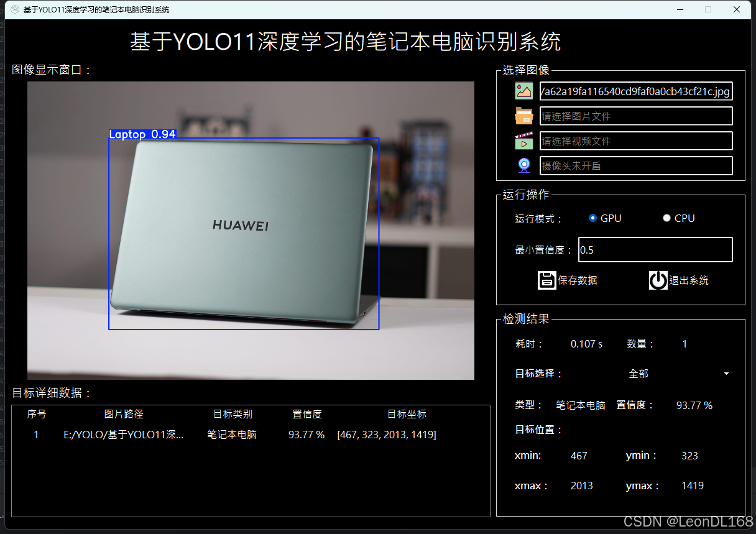Image resolution: width=756 pixels, height=534 pixels.
Task: Select table cell E:/YOLO/基于YOLO11深...
Action: (x=124, y=435)
